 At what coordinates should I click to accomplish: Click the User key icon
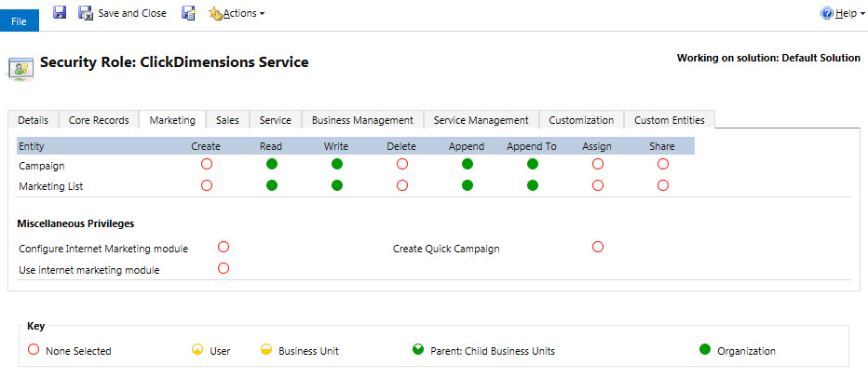(x=197, y=349)
